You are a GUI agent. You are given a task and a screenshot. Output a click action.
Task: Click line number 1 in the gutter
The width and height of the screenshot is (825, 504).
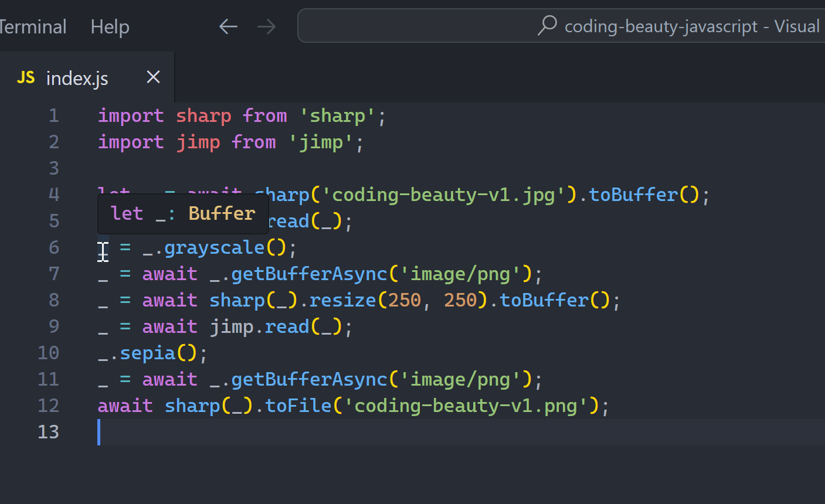[53, 115]
